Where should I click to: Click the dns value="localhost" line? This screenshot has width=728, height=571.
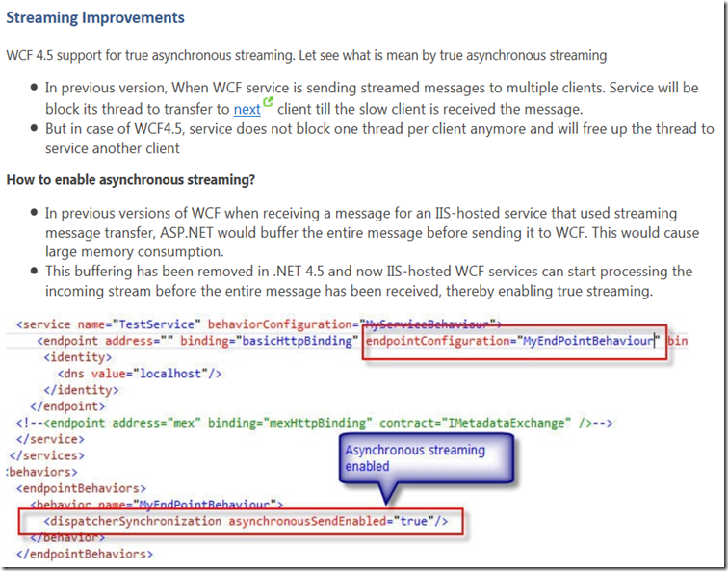tap(140, 374)
